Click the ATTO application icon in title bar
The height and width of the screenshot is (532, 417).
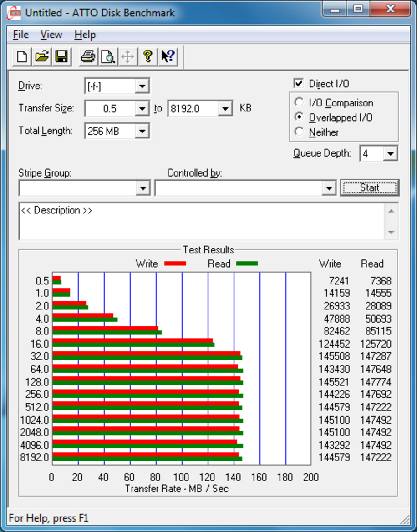(x=14, y=13)
